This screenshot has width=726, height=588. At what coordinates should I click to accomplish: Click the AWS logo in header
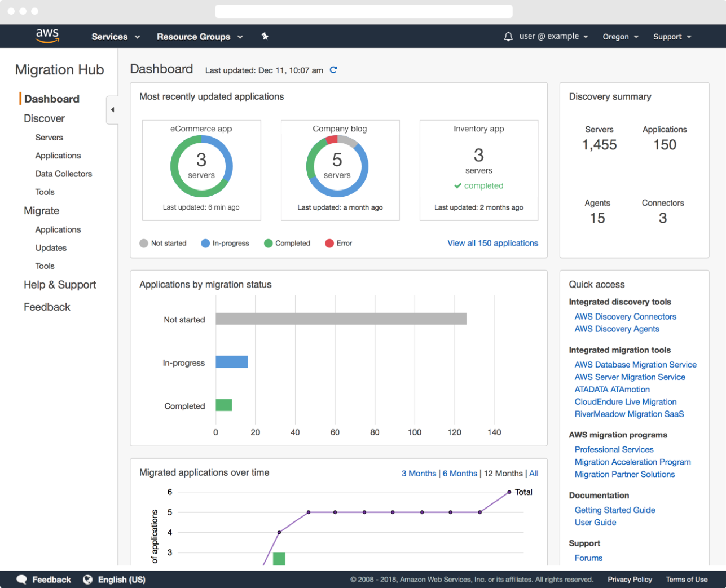tap(47, 36)
